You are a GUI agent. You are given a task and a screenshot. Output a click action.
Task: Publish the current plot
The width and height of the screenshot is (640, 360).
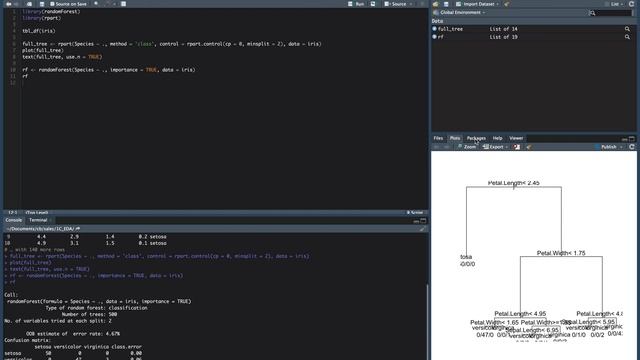606,147
